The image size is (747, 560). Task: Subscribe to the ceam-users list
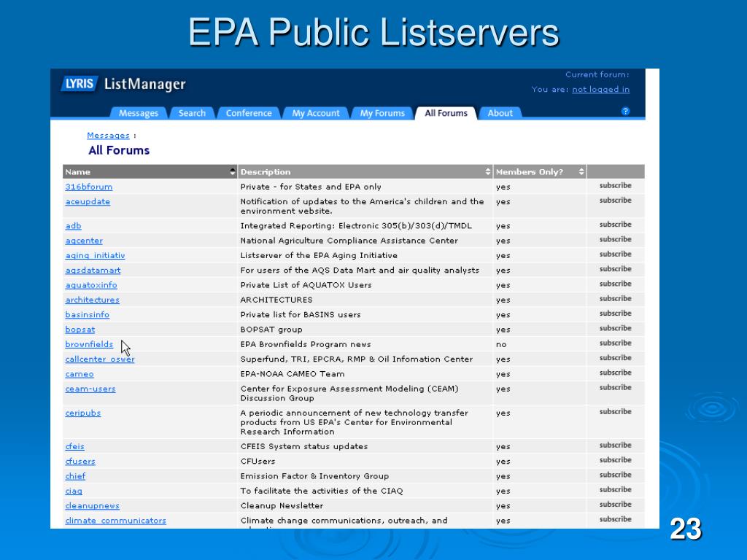click(x=616, y=388)
